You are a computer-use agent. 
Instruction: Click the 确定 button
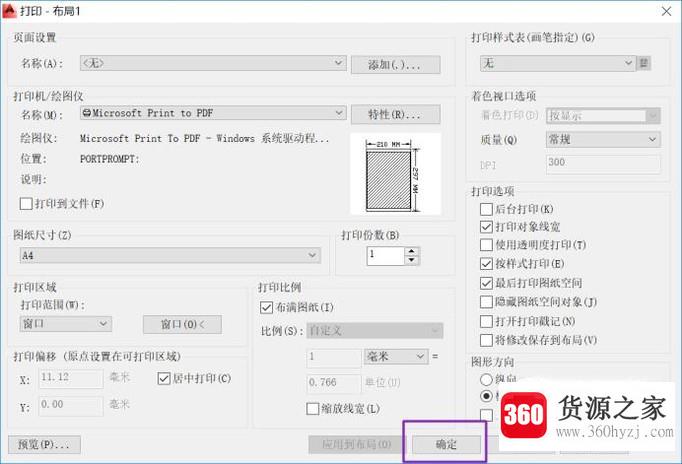(446, 444)
